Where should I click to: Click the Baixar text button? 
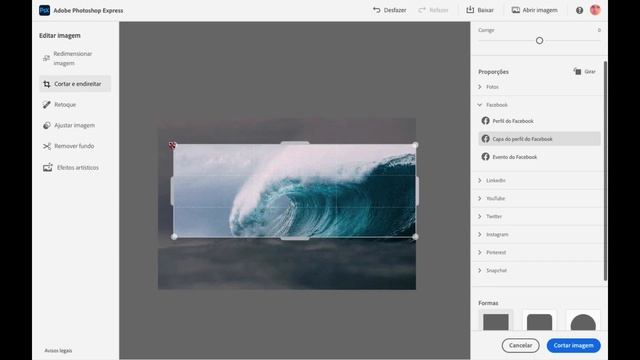(x=485, y=10)
